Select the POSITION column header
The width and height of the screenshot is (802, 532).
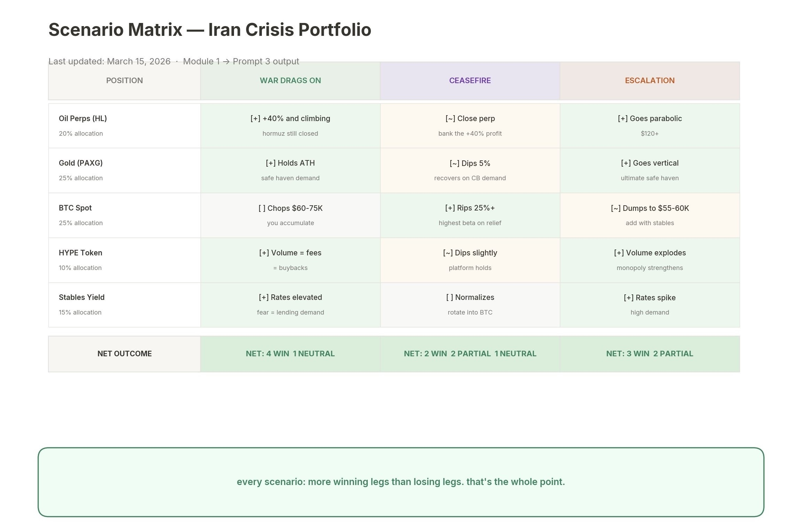coord(124,81)
